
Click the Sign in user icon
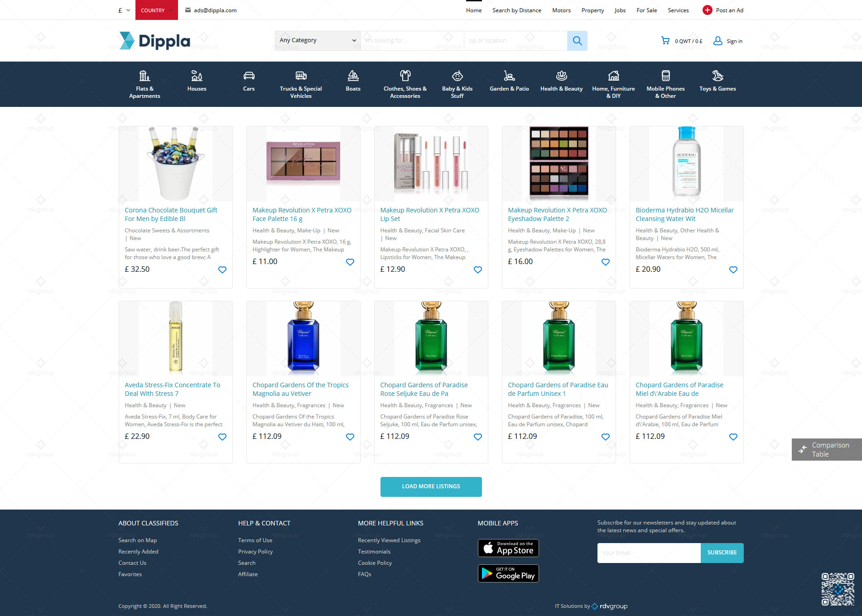[x=718, y=41]
